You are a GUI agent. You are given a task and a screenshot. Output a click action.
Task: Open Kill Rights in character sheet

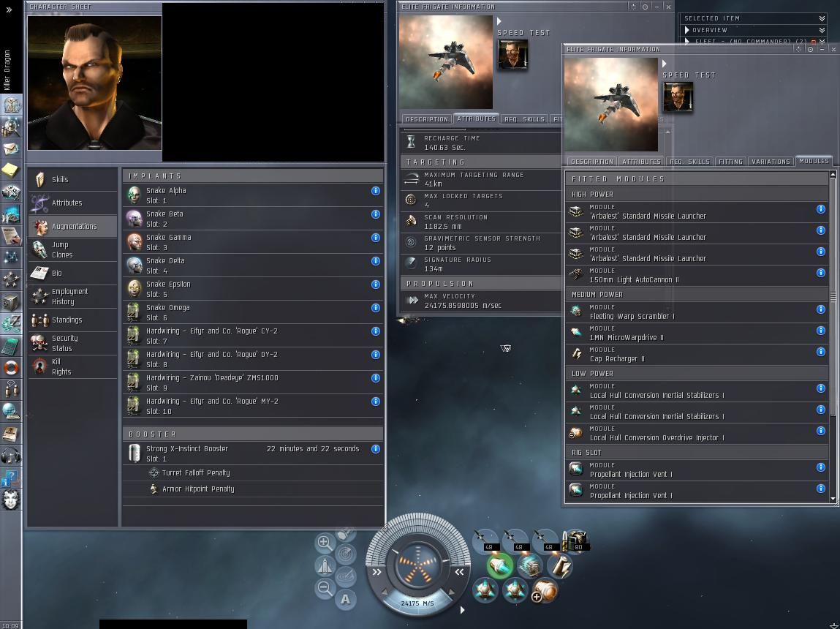[72, 366]
